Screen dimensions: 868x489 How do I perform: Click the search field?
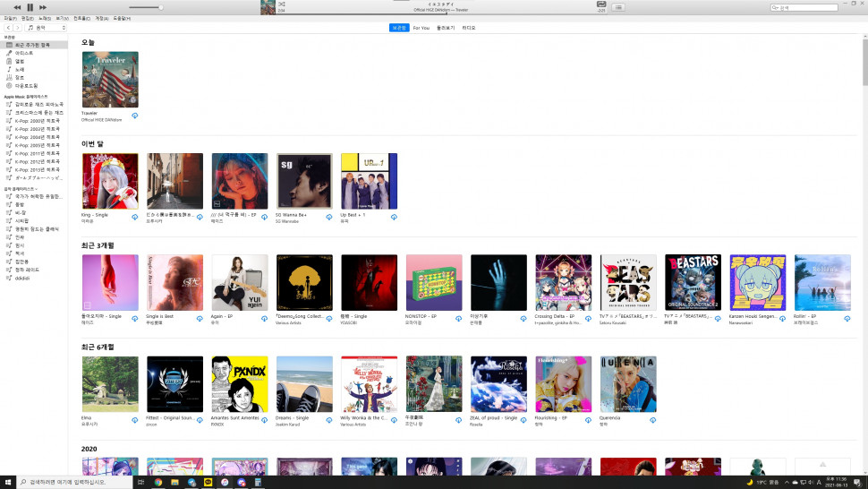pos(804,7)
